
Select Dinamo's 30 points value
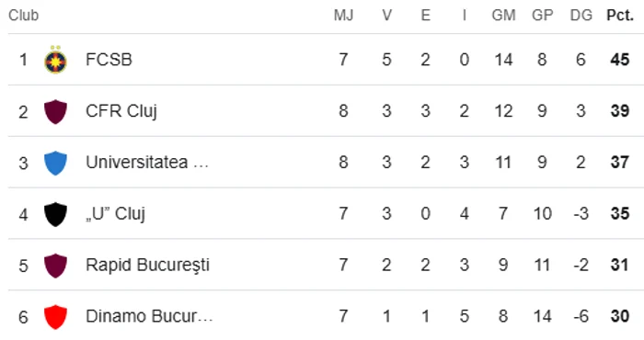click(620, 316)
